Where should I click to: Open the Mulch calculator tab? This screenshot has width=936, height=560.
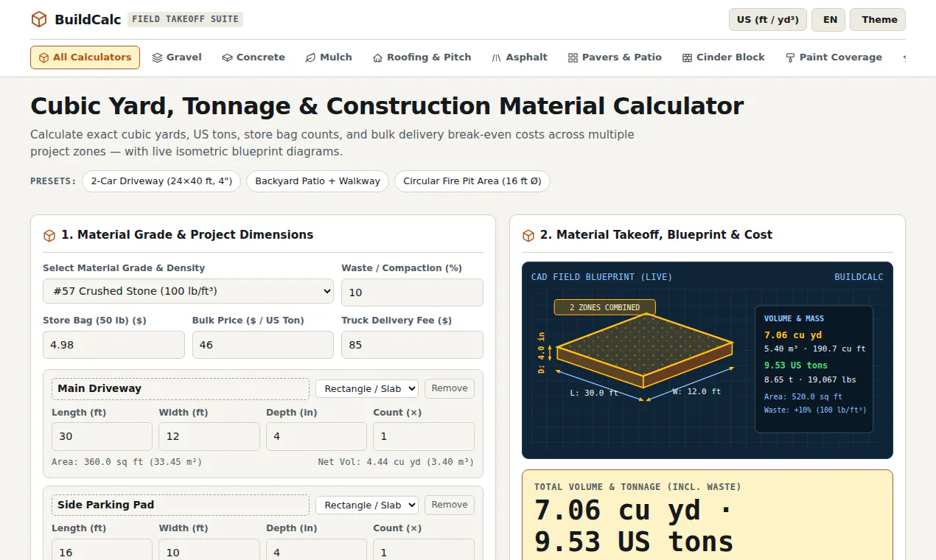329,57
